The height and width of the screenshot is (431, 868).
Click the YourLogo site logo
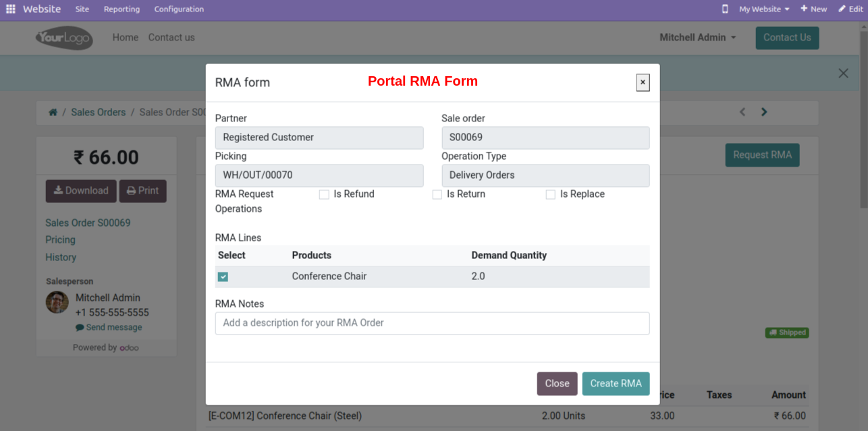point(64,38)
